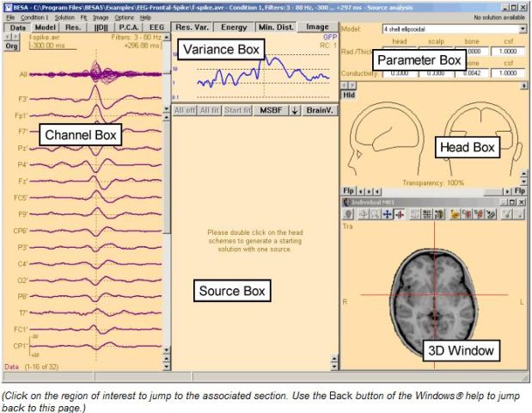Toggle the Data display button
The image size is (532, 413).
(x=17, y=28)
